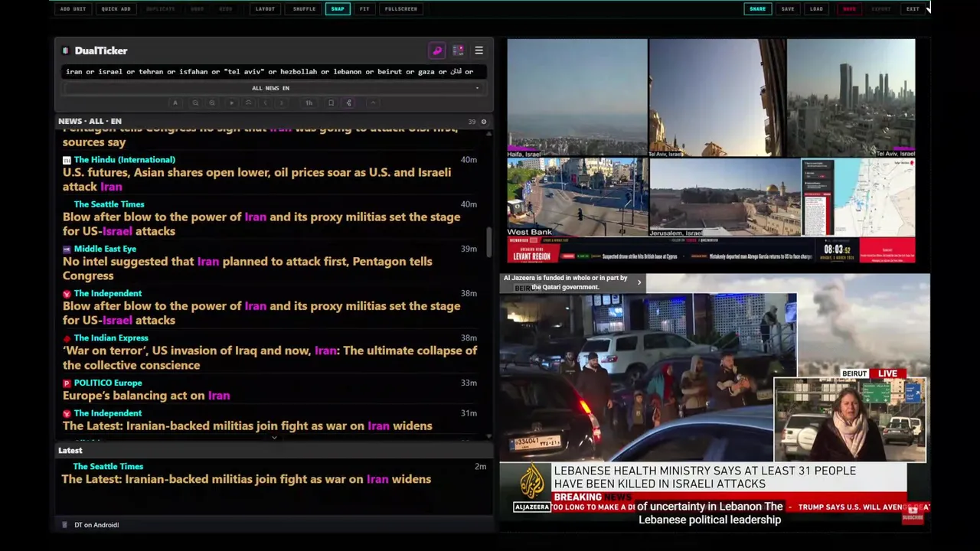Click the pink key icon in DualTicker header

(x=437, y=51)
